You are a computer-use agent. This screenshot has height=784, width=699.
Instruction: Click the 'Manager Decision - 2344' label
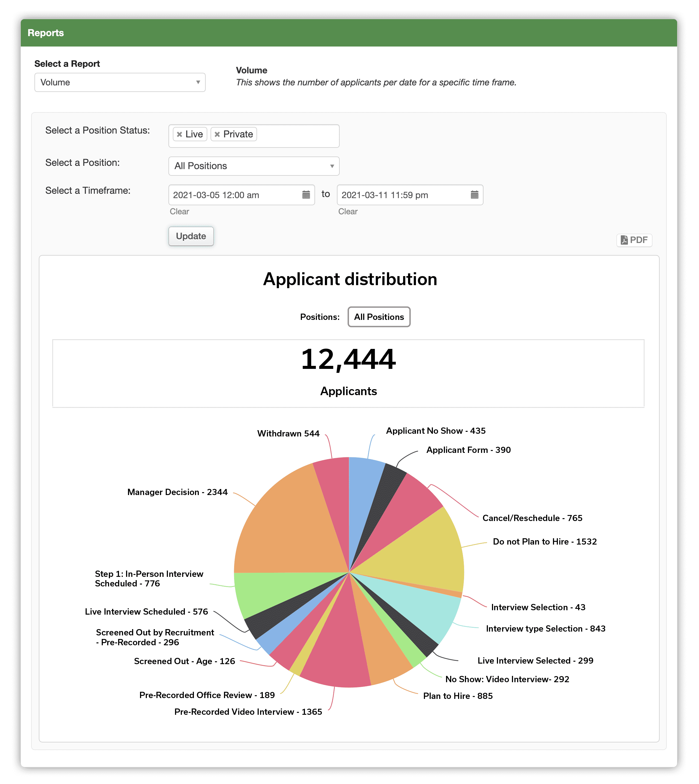coord(177,492)
